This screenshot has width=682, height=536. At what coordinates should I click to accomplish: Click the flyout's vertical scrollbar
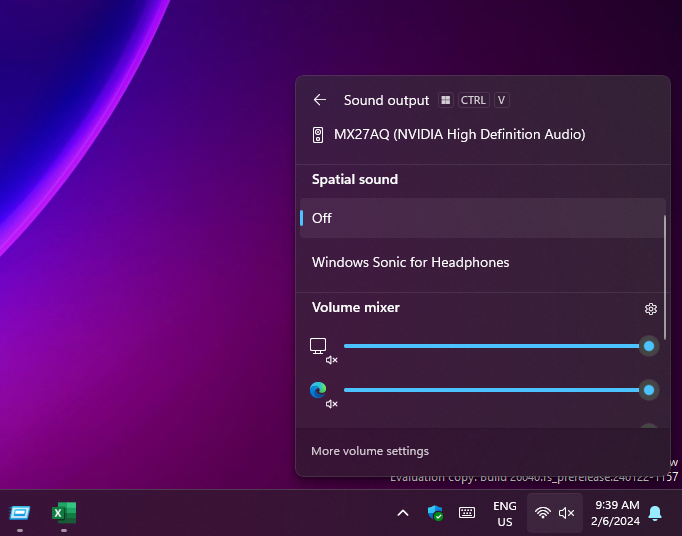[665, 277]
